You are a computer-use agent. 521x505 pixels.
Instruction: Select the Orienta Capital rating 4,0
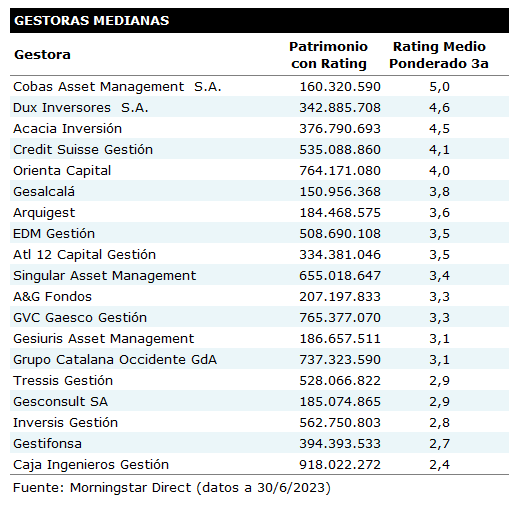tap(439, 171)
